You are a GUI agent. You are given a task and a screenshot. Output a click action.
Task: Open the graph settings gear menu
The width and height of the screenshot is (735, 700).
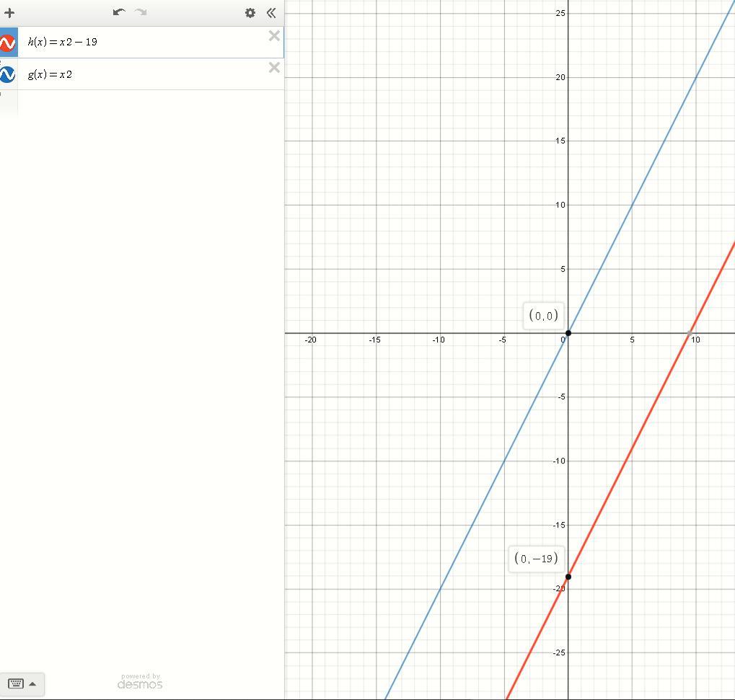pyautogui.click(x=250, y=13)
